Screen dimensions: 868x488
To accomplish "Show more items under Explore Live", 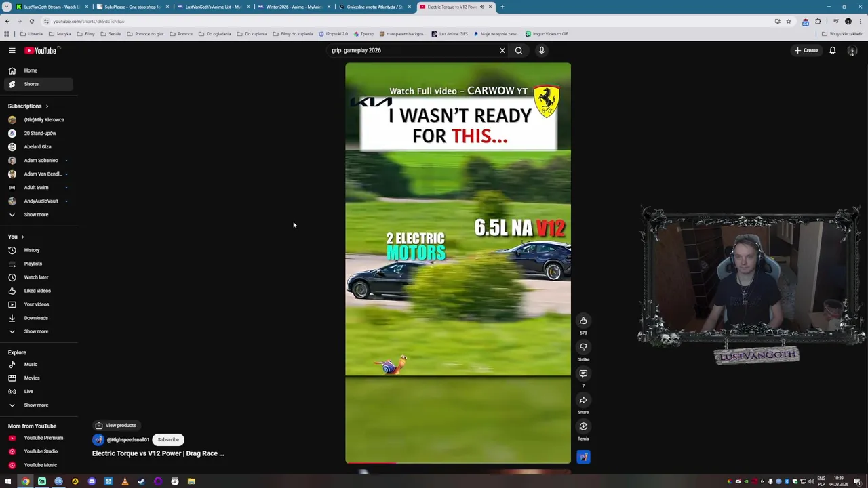I will (37, 405).
